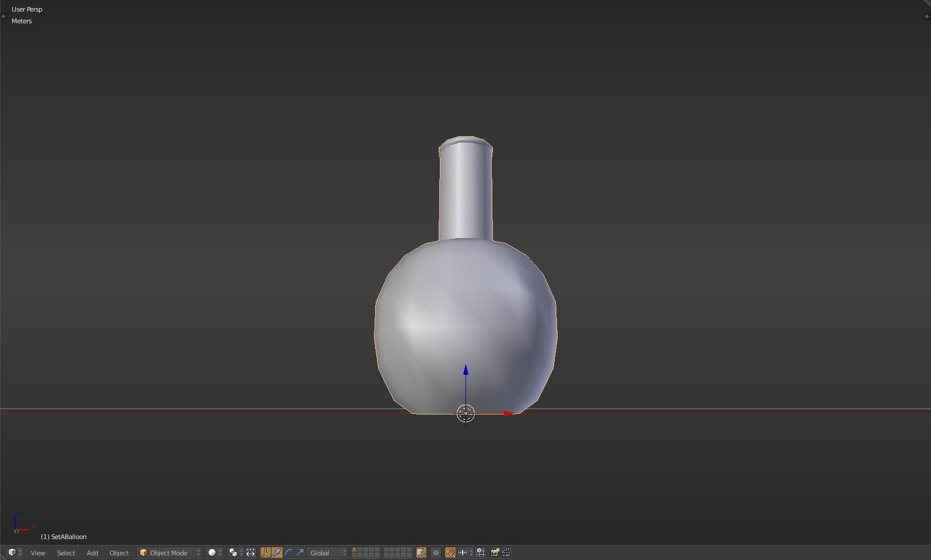Image resolution: width=931 pixels, height=560 pixels.
Task: Click the User Persp view label
Action: click(27, 9)
